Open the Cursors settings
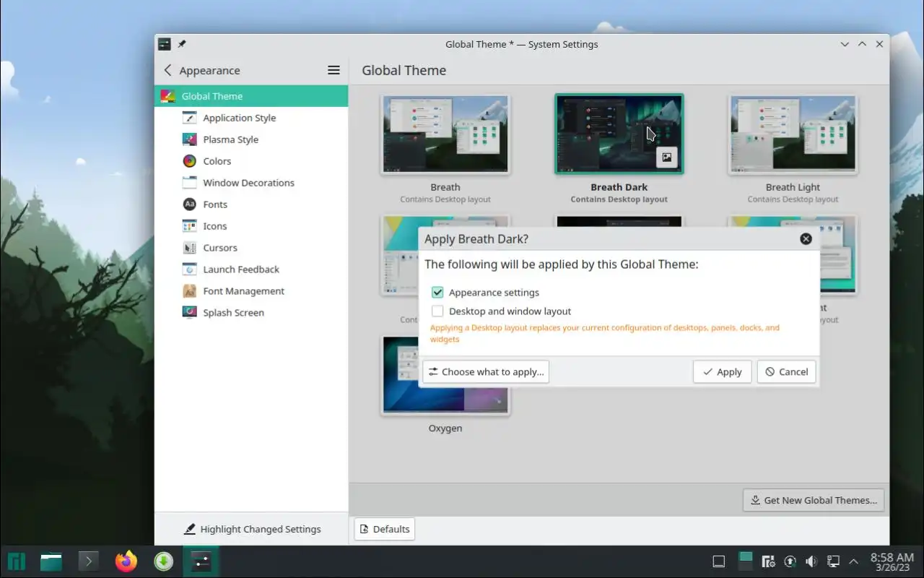The image size is (924, 578). (x=251, y=248)
